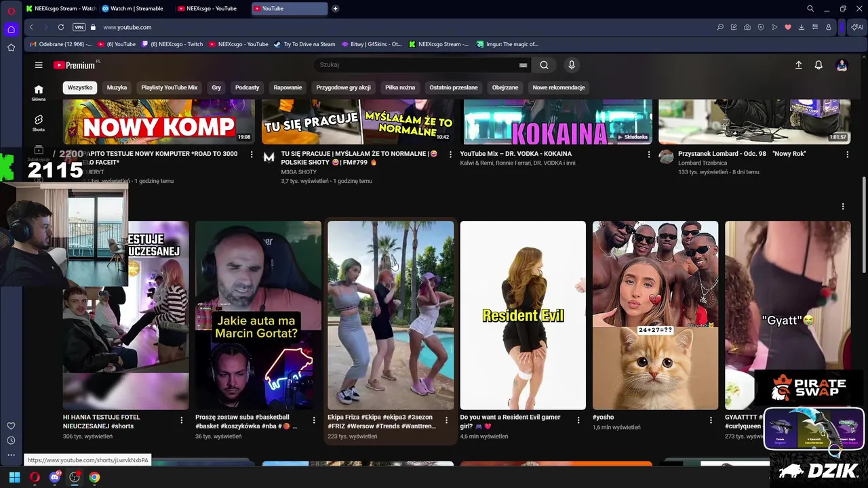Click the search-in-tabs magnifier in title bar
Viewport: 868px width, 488px height.
pos(810,9)
